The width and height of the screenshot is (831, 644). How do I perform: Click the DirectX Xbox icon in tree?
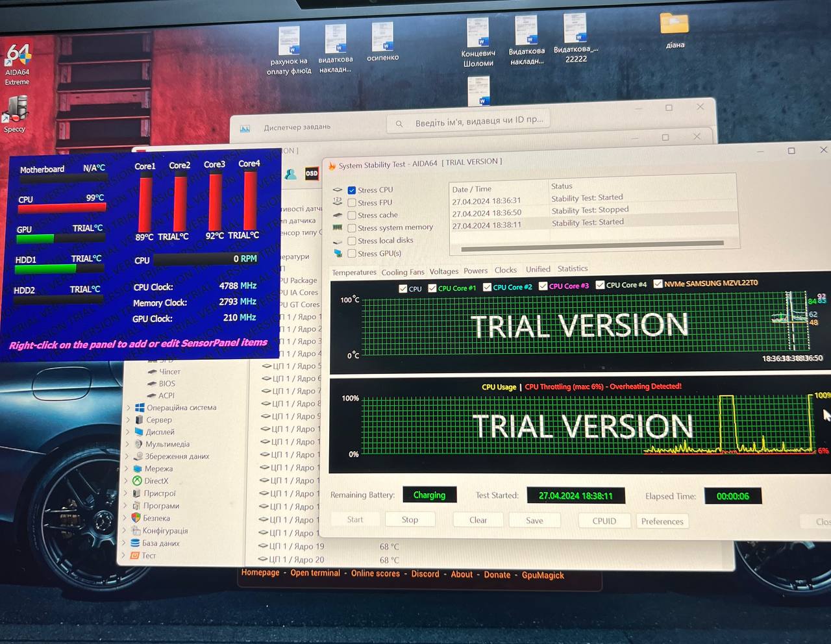click(x=137, y=481)
